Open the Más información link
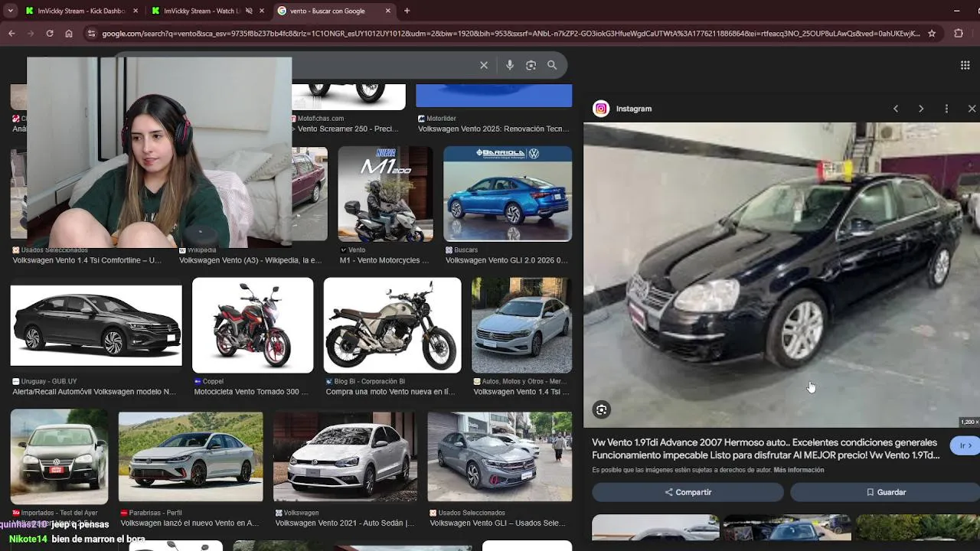The image size is (980, 551). (799, 470)
